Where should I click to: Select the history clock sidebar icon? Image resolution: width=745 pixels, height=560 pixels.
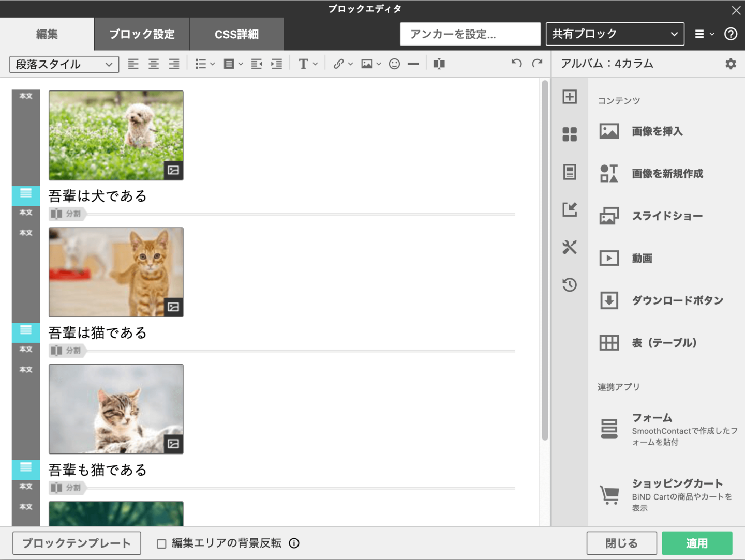click(570, 284)
